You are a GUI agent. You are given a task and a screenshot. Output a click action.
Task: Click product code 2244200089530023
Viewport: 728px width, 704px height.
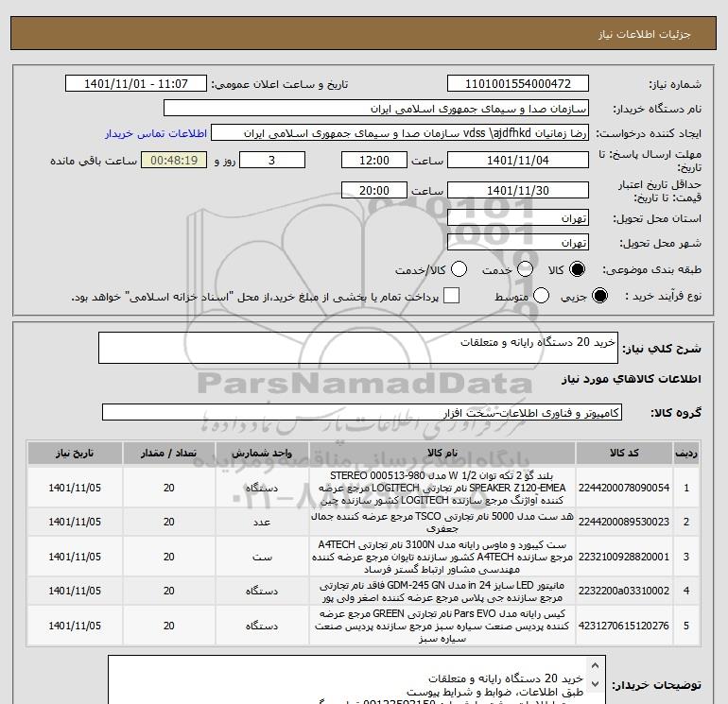pyautogui.click(x=624, y=522)
